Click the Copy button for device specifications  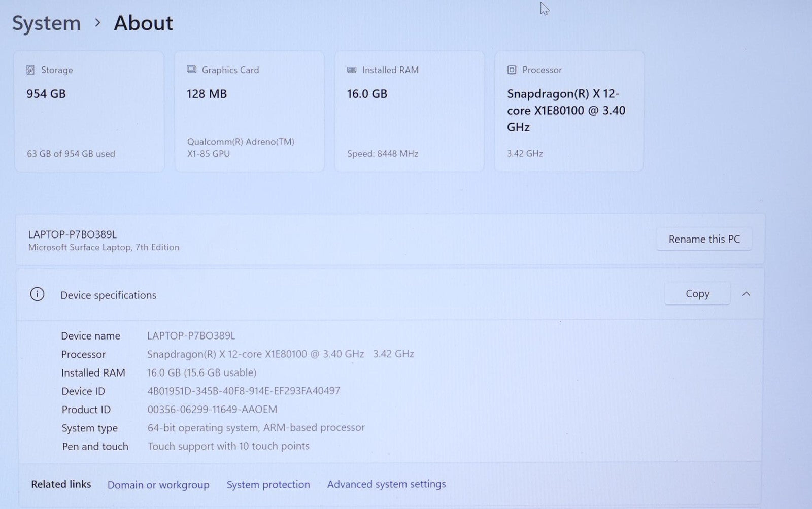tap(697, 294)
